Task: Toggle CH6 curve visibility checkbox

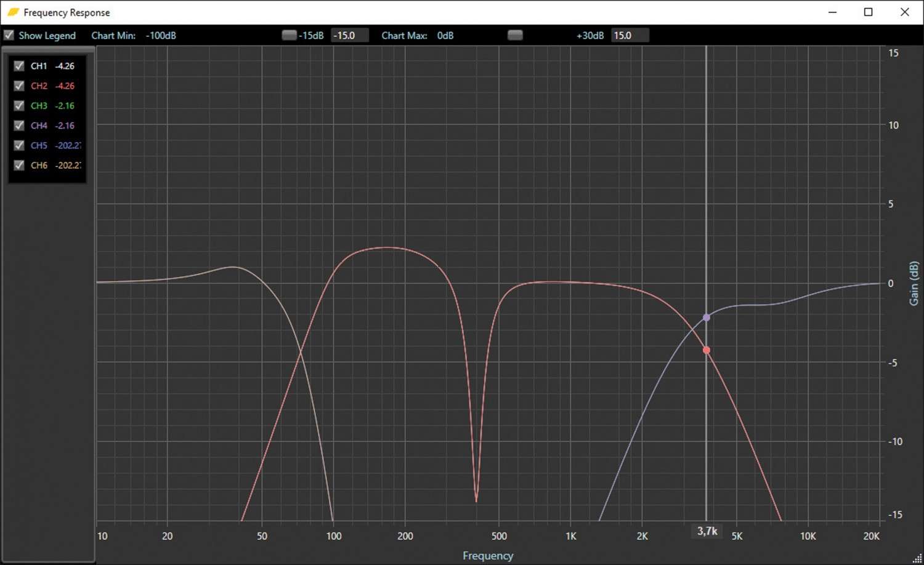Action: (x=19, y=165)
